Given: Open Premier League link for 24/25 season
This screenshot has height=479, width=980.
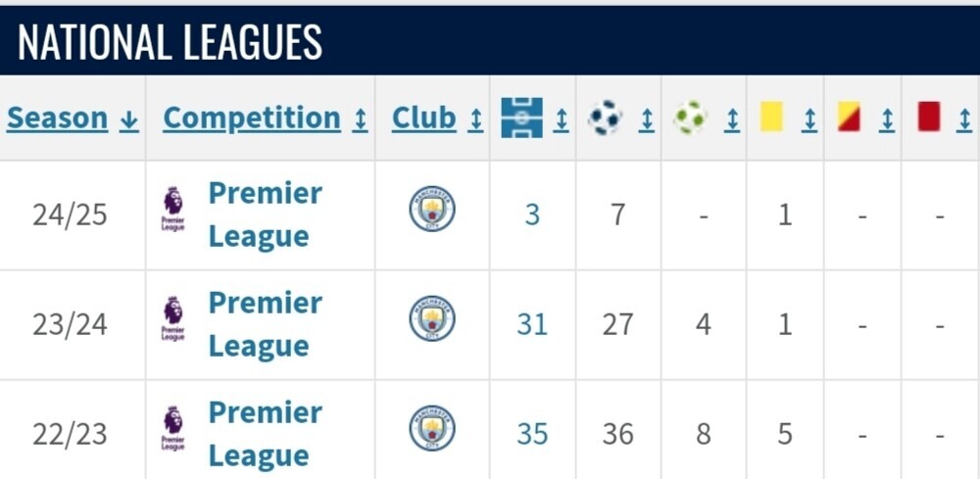Looking at the screenshot, I should click(265, 215).
